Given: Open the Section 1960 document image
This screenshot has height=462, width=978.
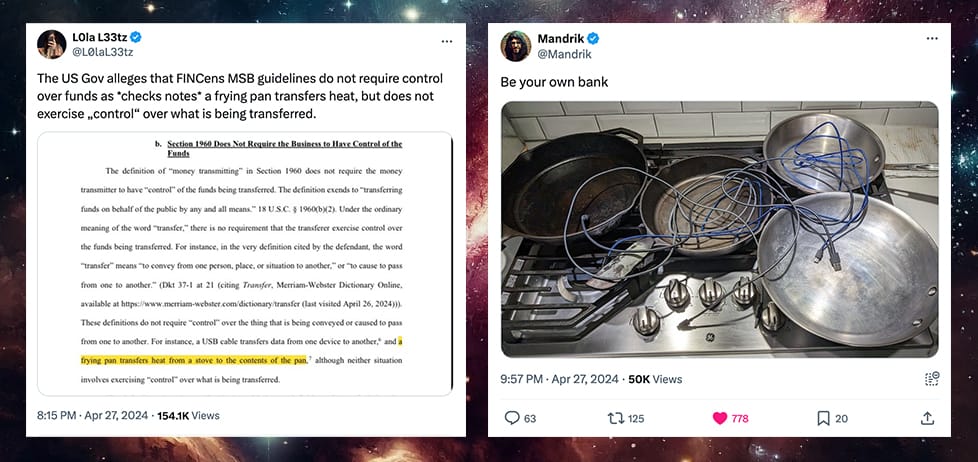Looking at the screenshot, I should 244,264.
